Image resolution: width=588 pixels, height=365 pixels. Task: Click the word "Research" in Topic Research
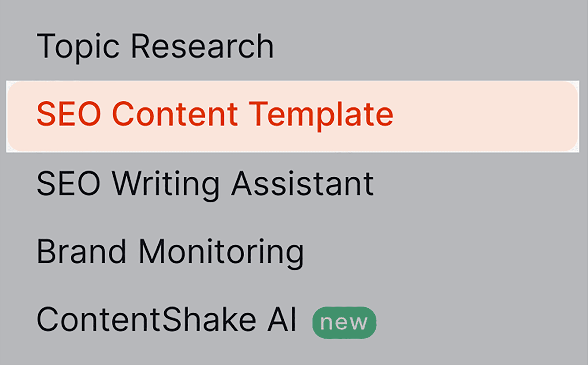pyautogui.click(x=202, y=46)
